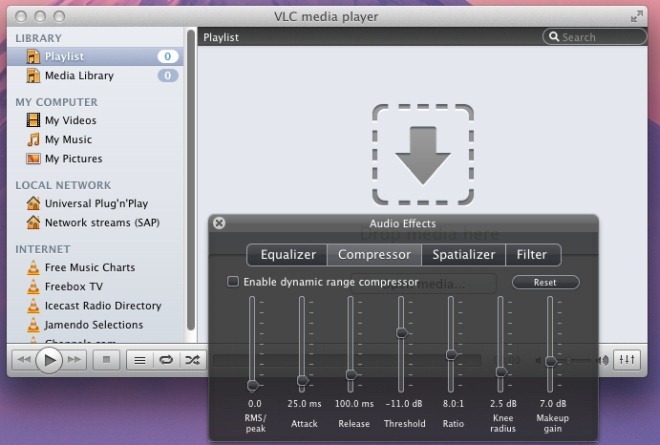Click the Icecast Radio Directory cone icon
Image resolution: width=660 pixels, height=445 pixels.
[33, 306]
